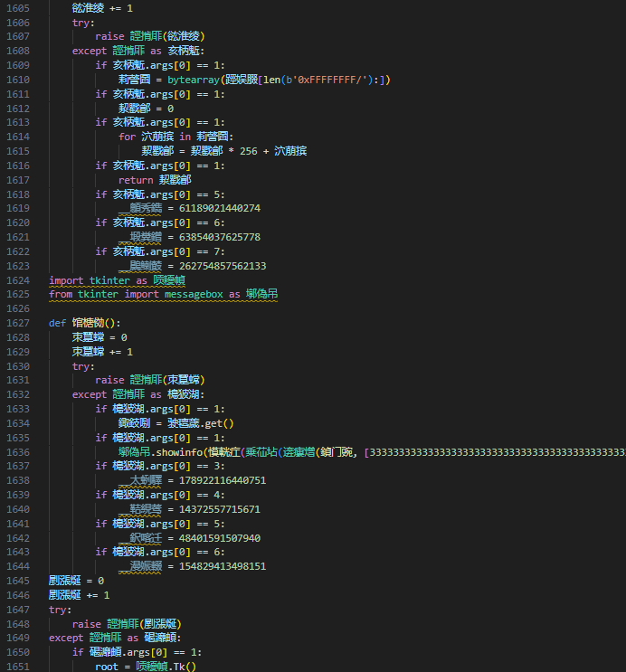This screenshot has height=672, width=626.
Task: Click '.get()' call on line 1634
Action: [x=217, y=423]
